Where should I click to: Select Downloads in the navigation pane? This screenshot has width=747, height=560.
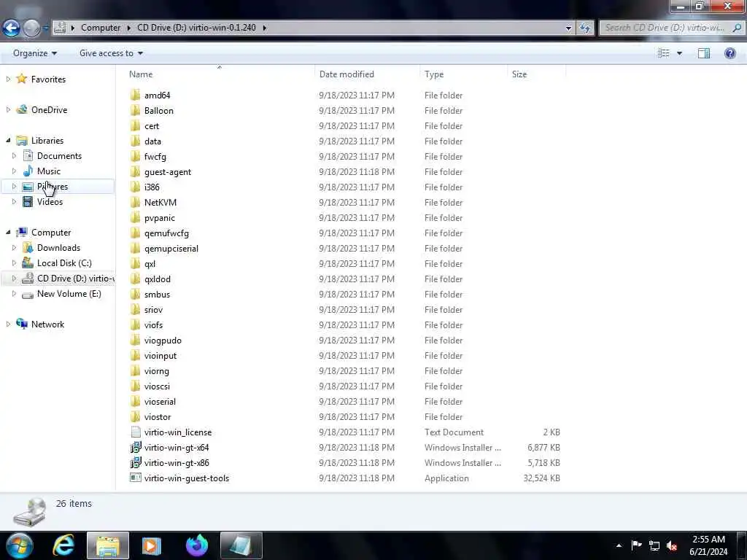58,248
